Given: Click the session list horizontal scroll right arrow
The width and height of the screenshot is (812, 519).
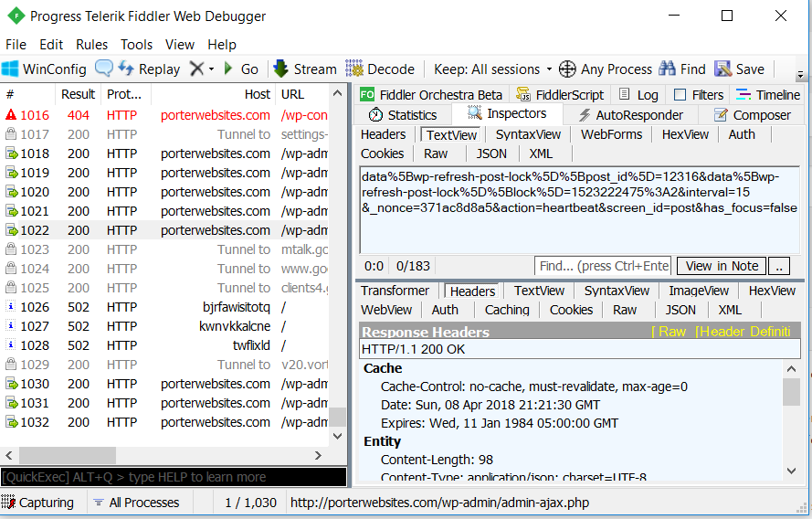Looking at the screenshot, I should click(318, 455).
